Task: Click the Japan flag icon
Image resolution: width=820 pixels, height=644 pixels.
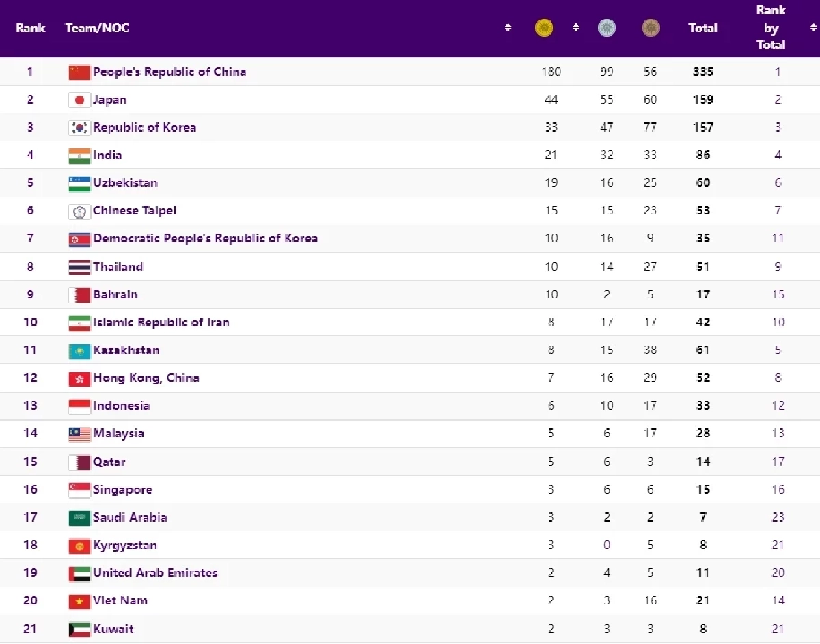Action: pos(79,100)
